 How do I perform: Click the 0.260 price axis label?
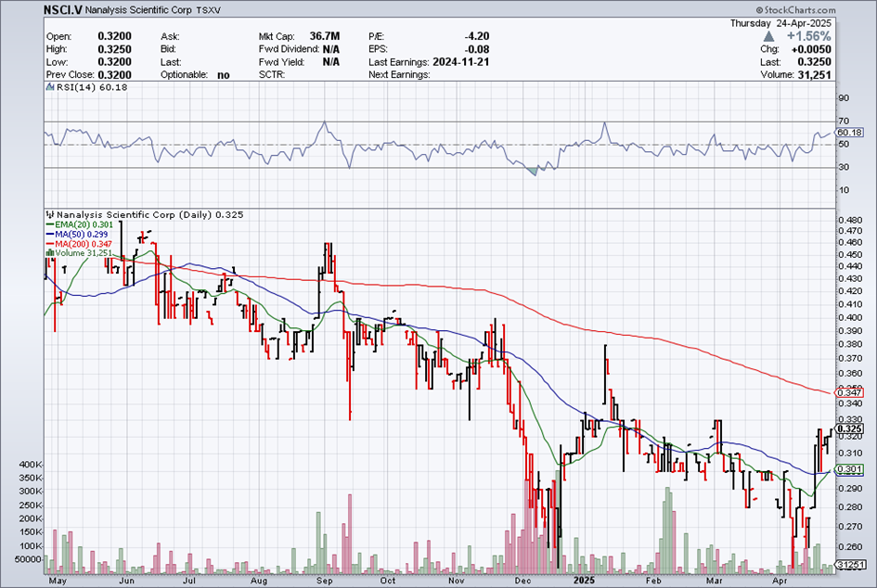(849, 547)
